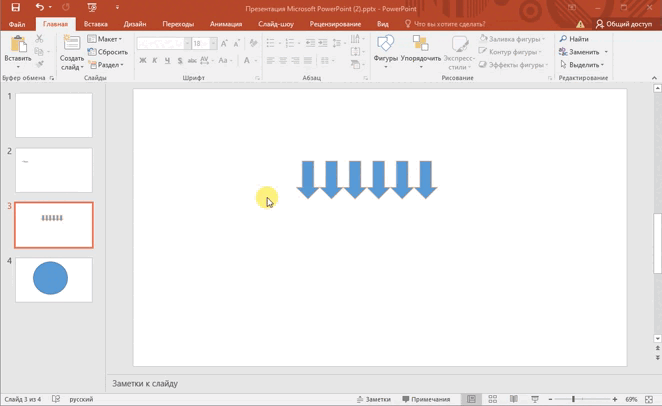Click the increase font size icon
Screen dimensions: 662x406
[x=224, y=43]
